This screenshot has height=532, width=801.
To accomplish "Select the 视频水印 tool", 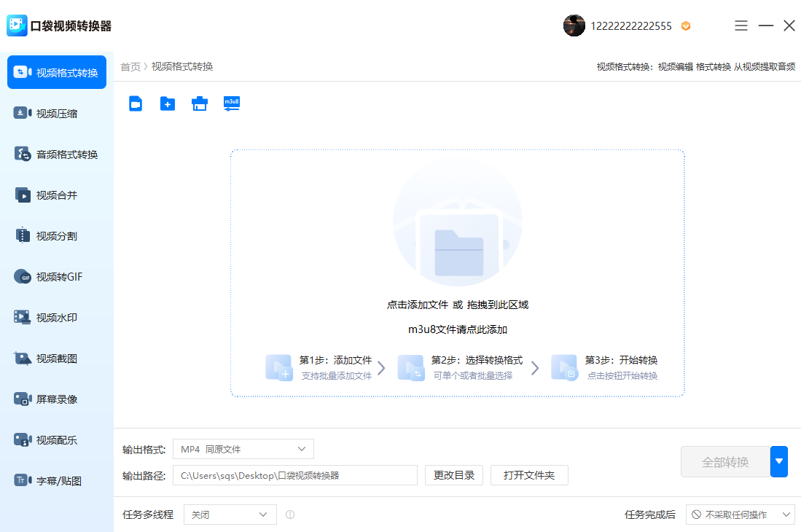I will coord(56,317).
